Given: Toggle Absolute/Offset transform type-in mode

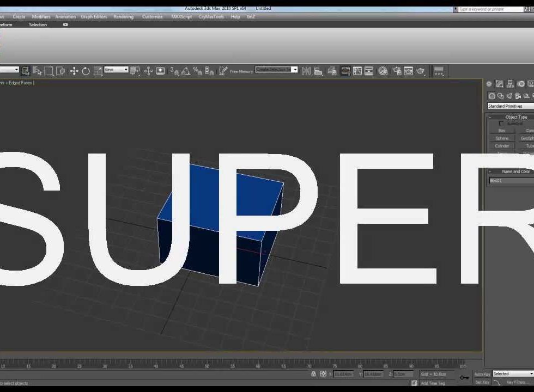Looking at the screenshot, I should (323, 374).
